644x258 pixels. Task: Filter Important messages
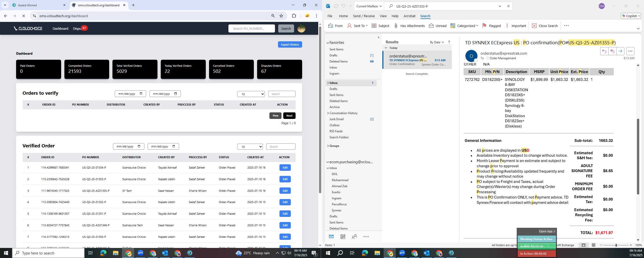coord(516,26)
